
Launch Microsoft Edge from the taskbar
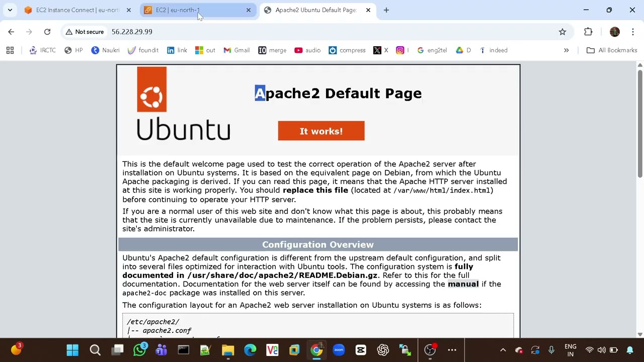[x=250, y=350]
